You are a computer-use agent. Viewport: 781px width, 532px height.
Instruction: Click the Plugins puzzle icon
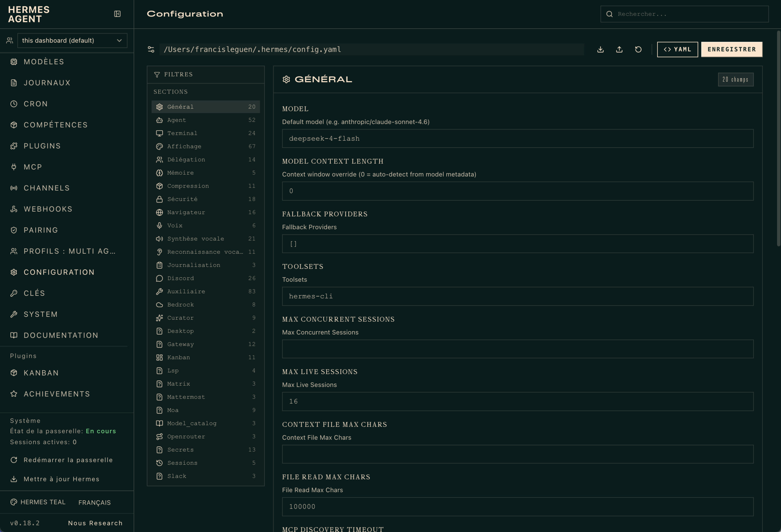14,146
